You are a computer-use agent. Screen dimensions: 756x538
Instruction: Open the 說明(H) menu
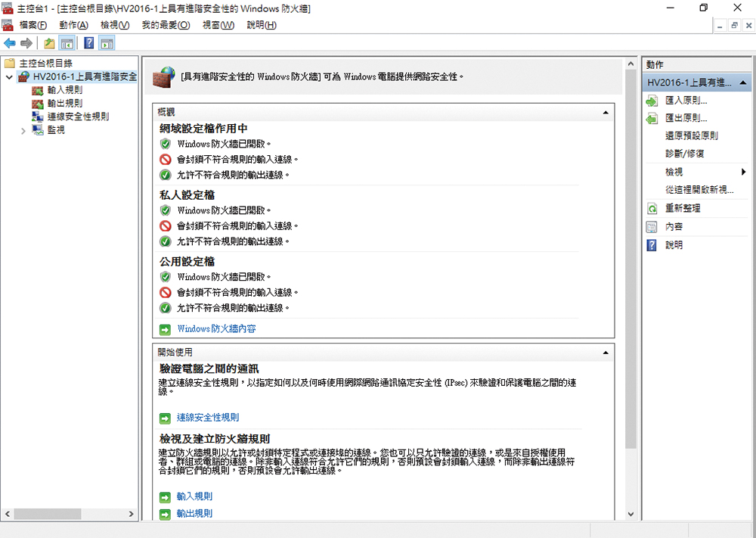(262, 25)
